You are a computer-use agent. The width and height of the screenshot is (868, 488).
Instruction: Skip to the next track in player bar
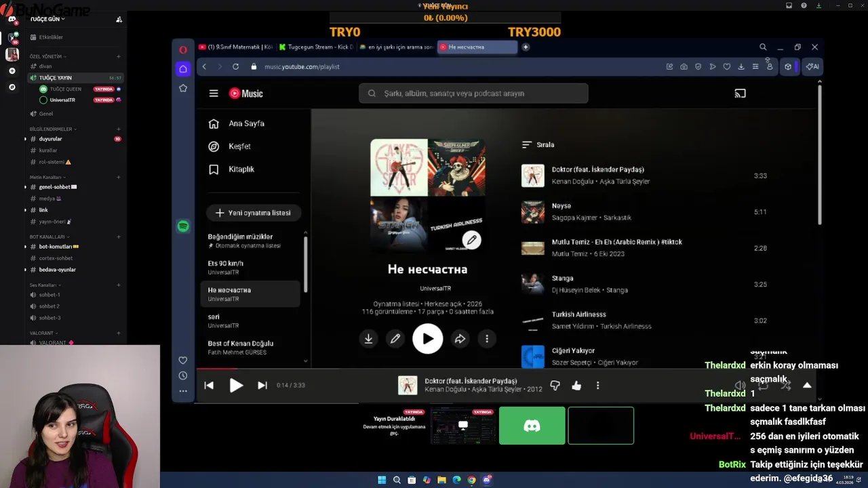point(262,385)
